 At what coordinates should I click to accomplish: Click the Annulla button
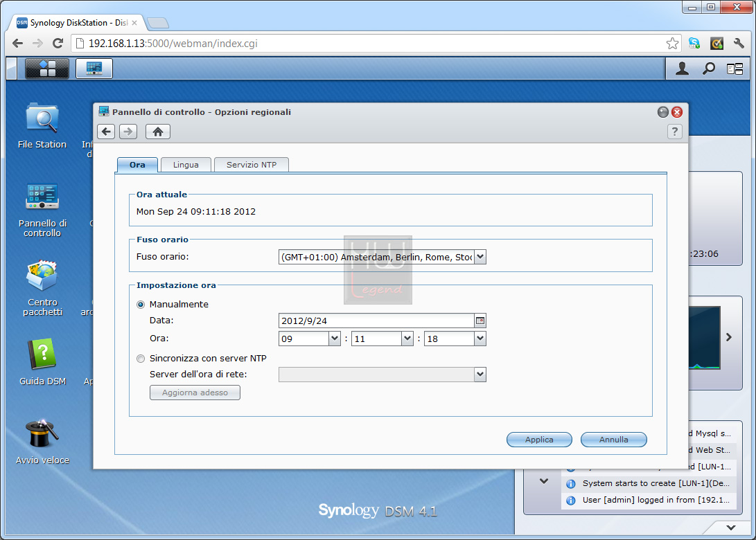(x=613, y=440)
